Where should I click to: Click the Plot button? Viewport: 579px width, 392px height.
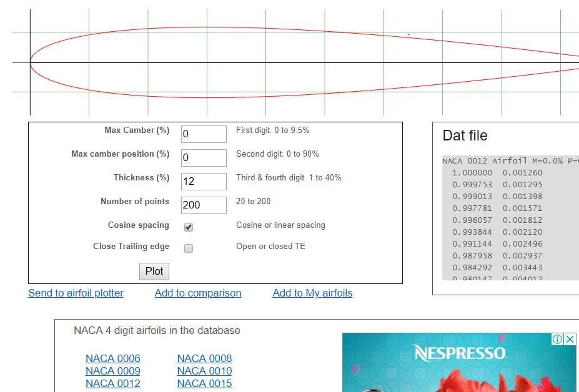[154, 271]
